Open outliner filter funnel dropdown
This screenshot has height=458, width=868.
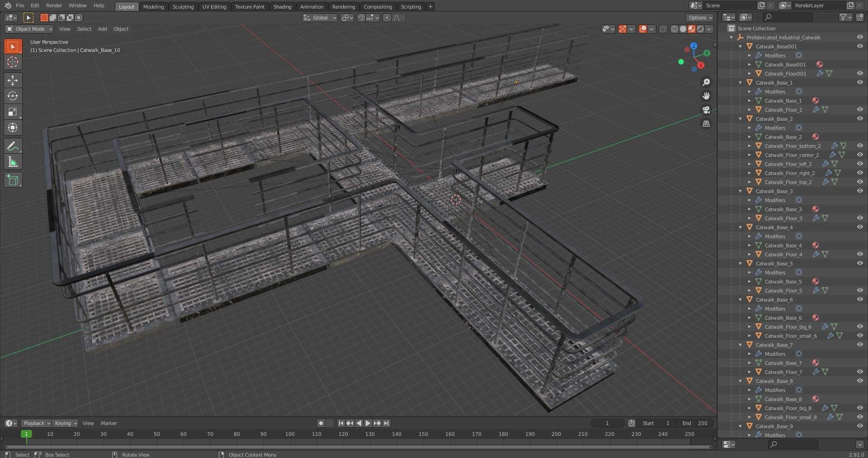(x=845, y=17)
